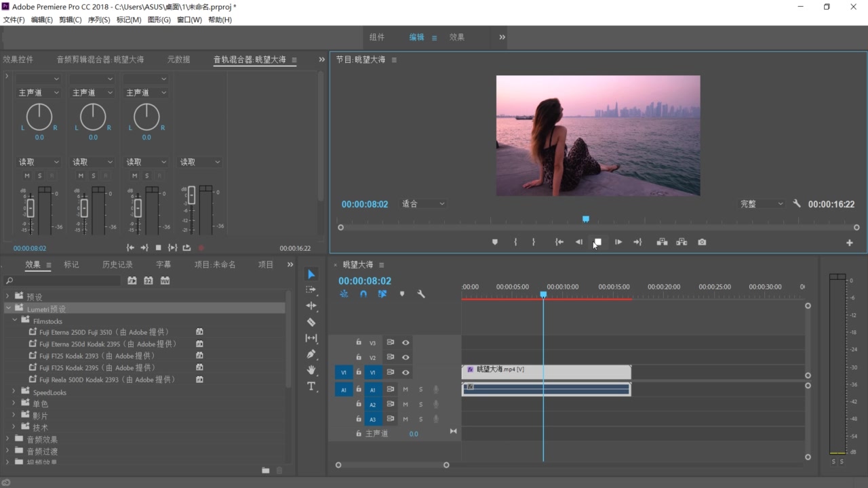Filter effects by 32-bit Color icon
Viewport: 868px width, 488px height.
tap(149, 281)
